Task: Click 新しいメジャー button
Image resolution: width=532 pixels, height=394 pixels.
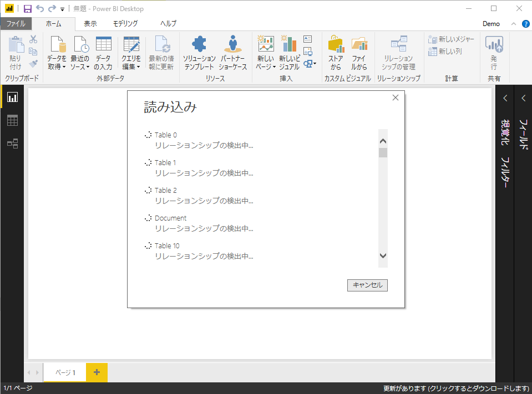Action: click(451, 39)
